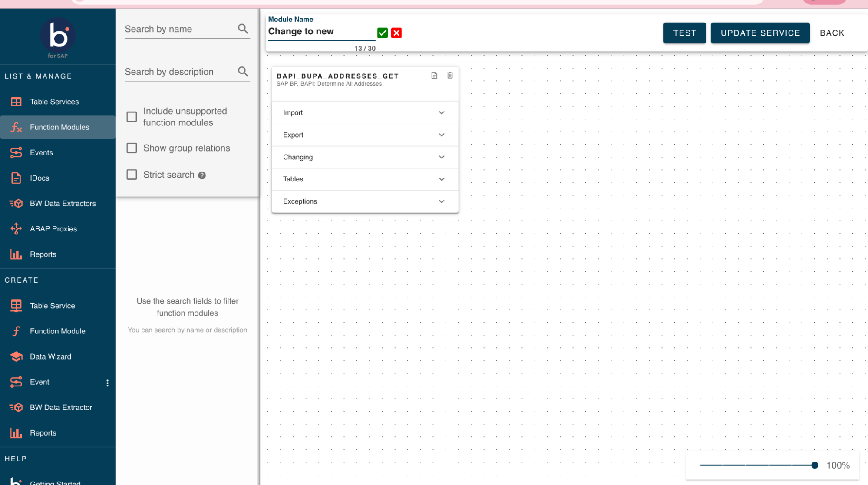Open Table Services list icon
Screen dimensions: 868x485
(x=16, y=102)
